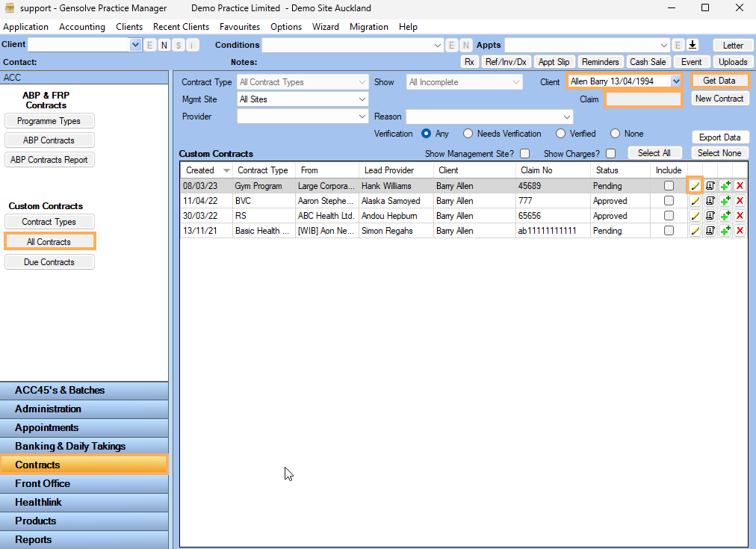
Task: Expand the Allen Barry client dropdown
Action: pyautogui.click(x=676, y=80)
